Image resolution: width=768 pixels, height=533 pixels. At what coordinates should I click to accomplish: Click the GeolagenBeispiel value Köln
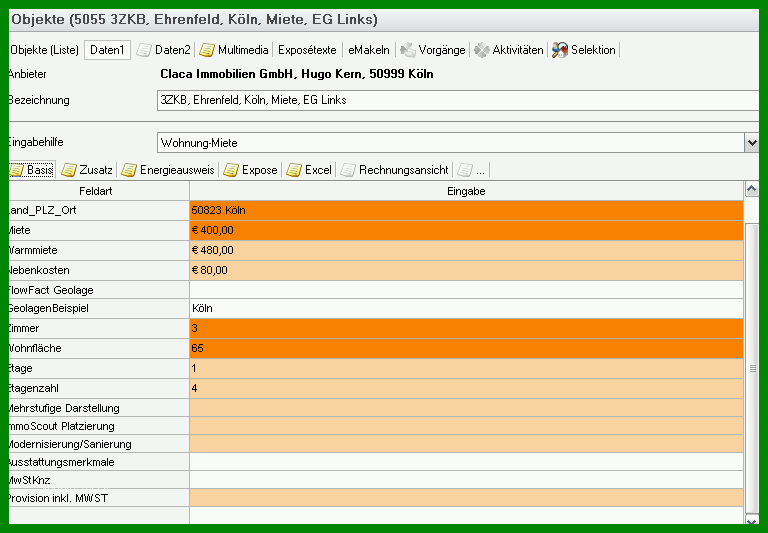pos(466,308)
